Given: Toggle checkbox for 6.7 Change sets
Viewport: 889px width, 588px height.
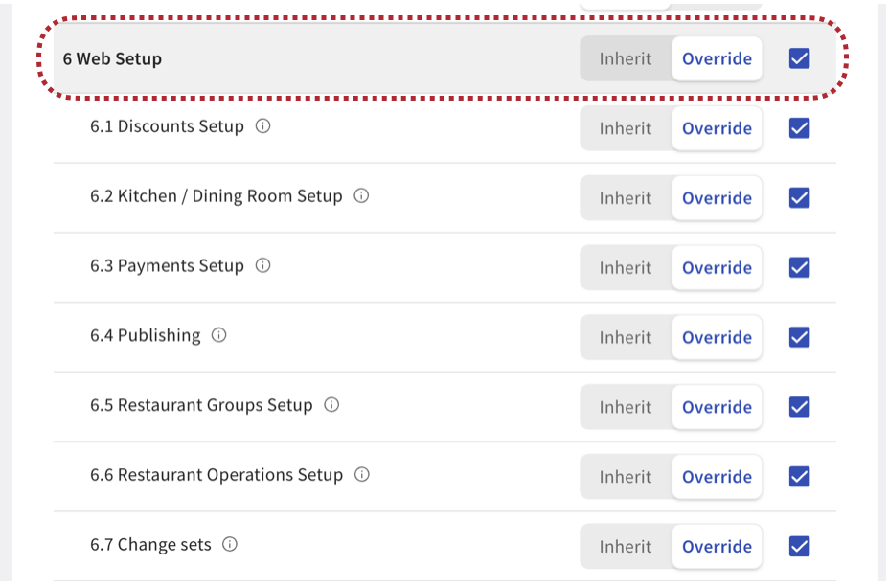Looking at the screenshot, I should pyautogui.click(x=799, y=546).
